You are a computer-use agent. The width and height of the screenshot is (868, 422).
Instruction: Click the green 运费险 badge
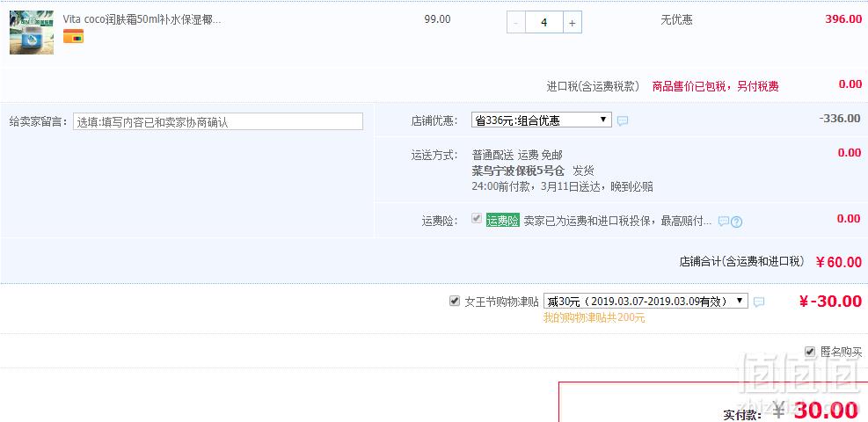pos(503,221)
